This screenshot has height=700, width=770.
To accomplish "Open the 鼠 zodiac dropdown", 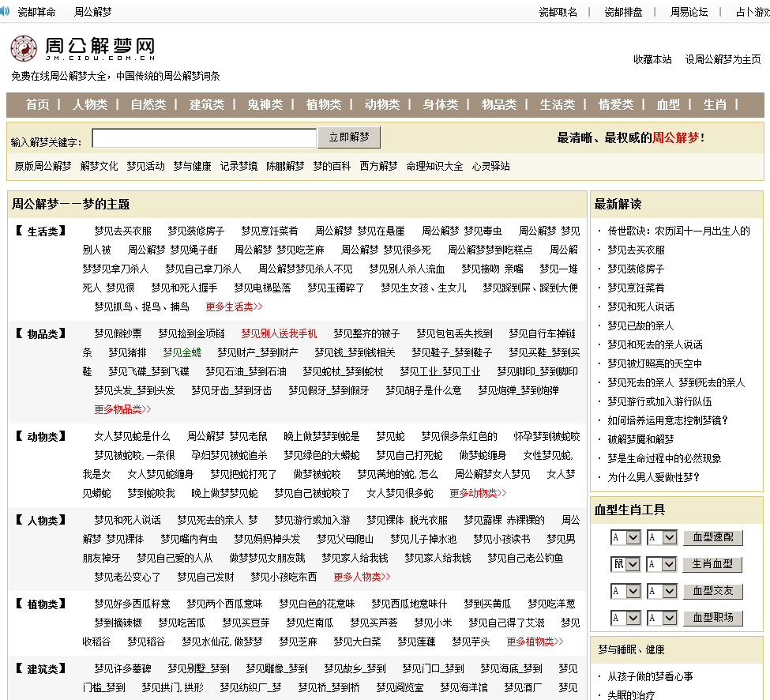I will (625, 564).
